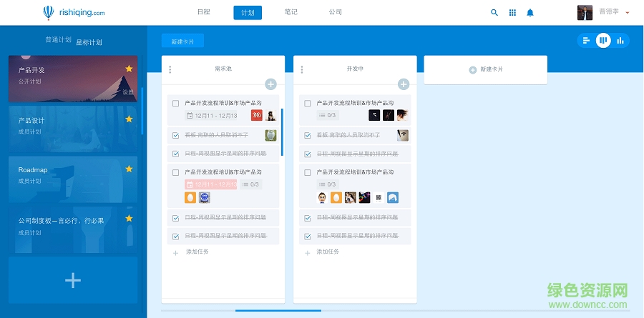
Task: Open the 笔记 tab
Action: (x=291, y=12)
